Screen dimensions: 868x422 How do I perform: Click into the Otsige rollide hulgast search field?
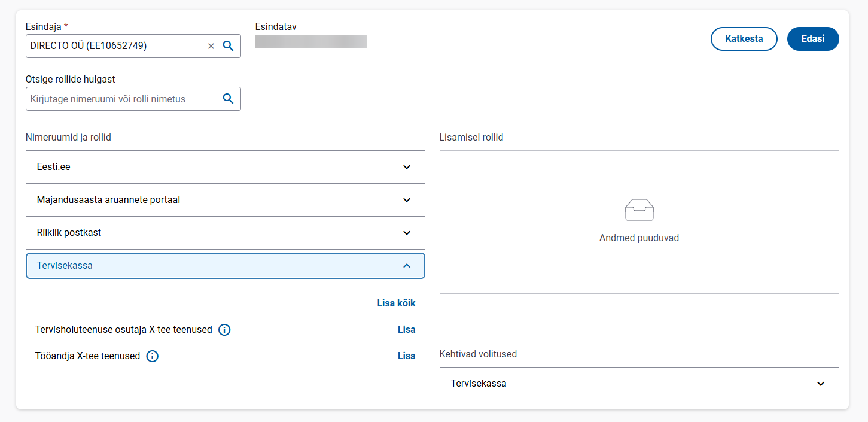click(120, 99)
